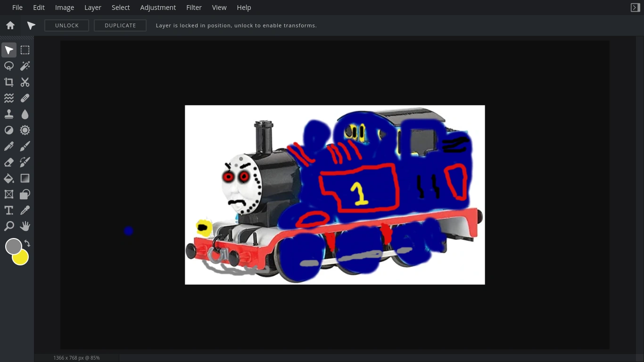Screen dimensions: 644x362
Task: Expand the collapsed right-side panel
Action: (635, 8)
